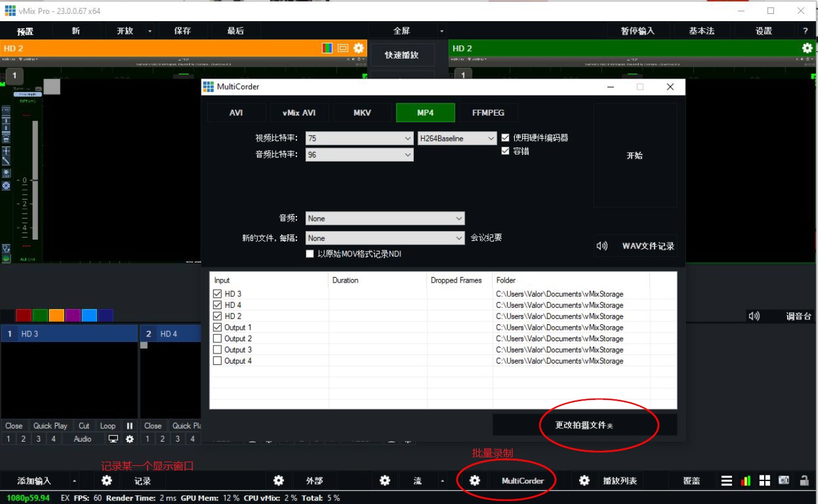Open the 预置 menu in top bar
This screenshot has height=504, width=818.
25,31
